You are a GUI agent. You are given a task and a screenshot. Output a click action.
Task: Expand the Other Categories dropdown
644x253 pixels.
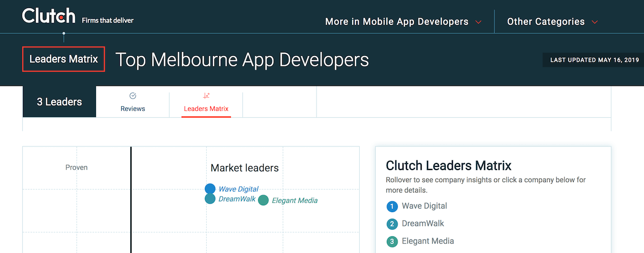(x=552, y=22)
